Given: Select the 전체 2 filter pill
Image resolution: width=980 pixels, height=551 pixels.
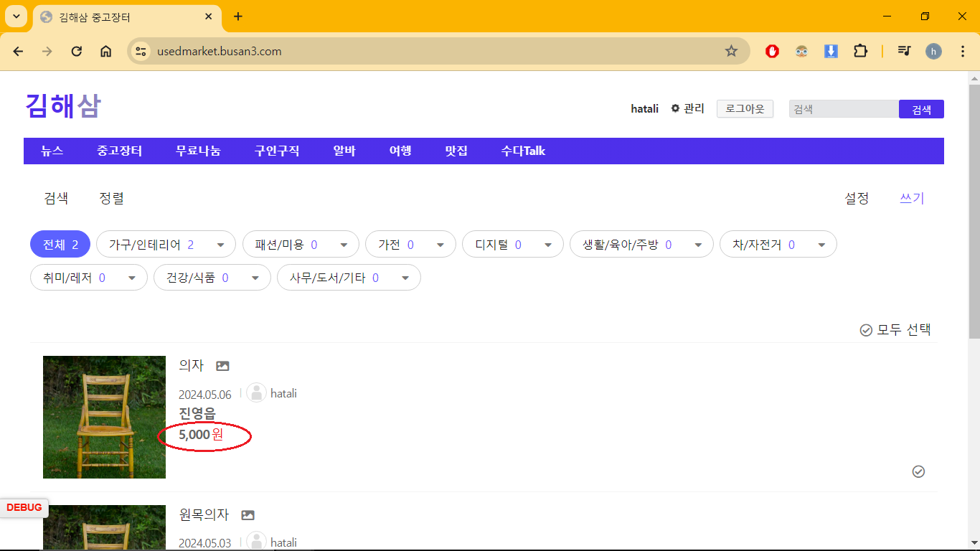Looking at the screenshot, I should (x=60, y=245).
